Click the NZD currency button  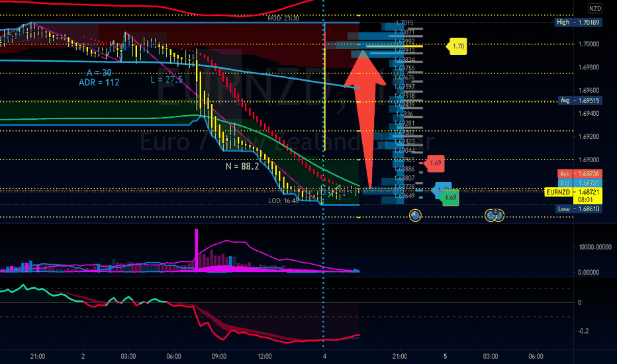(x=594, y=8)
